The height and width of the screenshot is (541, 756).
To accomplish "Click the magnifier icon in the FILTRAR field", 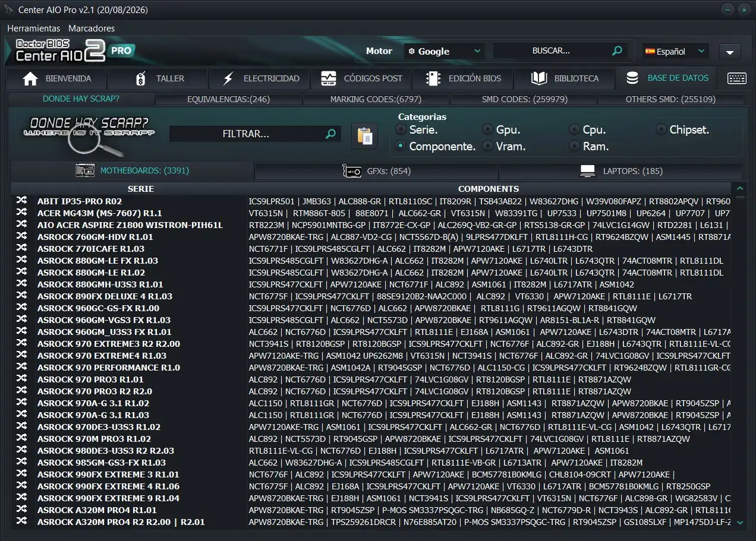I will (x=331, y=134).
